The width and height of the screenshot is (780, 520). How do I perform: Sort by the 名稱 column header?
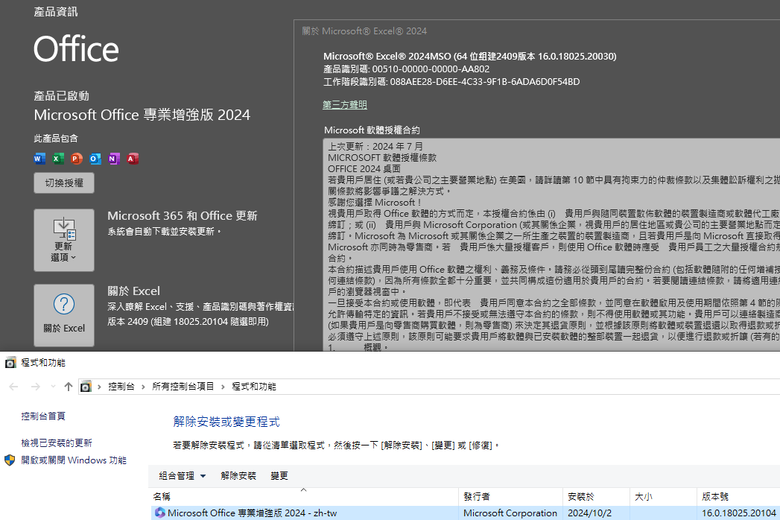pyautogui.click(x=304, y=497)
